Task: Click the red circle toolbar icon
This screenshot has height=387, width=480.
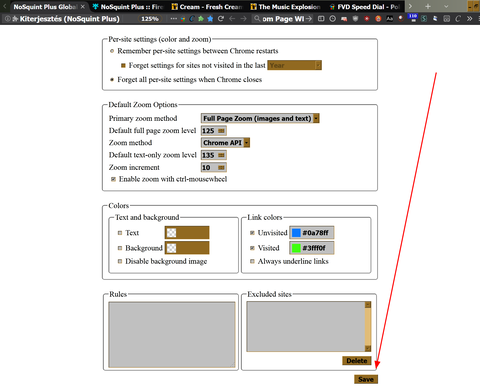Action: click(367, 19)
